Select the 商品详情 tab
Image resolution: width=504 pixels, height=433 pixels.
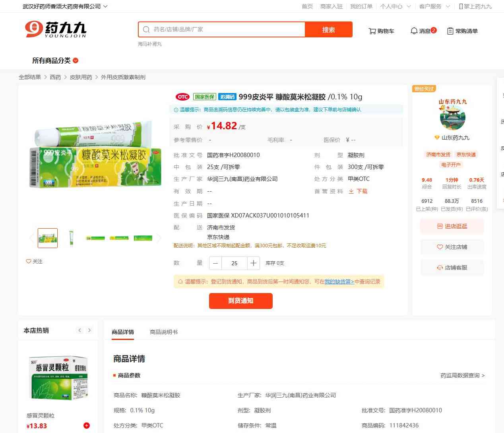(123, 332)
